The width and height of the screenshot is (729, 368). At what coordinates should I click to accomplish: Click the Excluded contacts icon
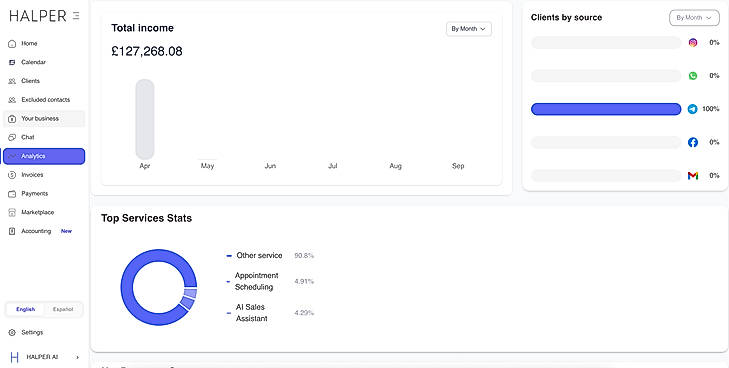tap(12, 100)
